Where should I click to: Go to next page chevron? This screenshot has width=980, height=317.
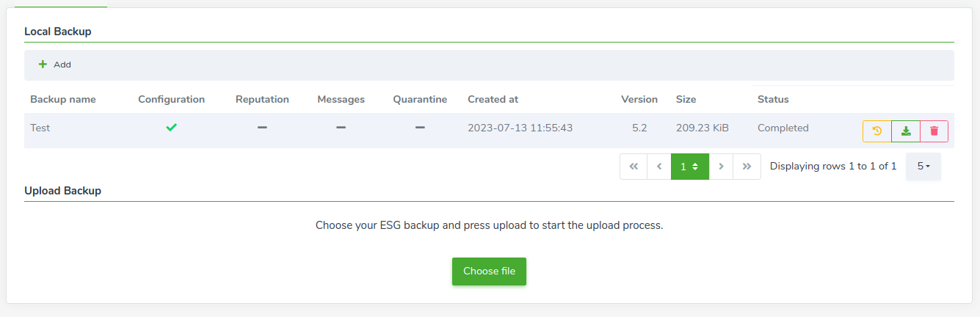(x=722, y=167)
